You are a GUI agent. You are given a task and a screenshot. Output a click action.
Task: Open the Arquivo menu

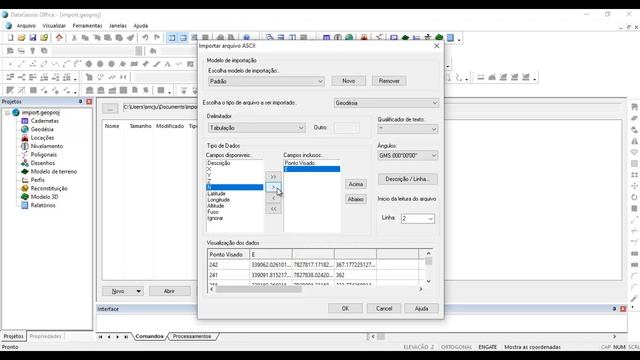(26, 26)
